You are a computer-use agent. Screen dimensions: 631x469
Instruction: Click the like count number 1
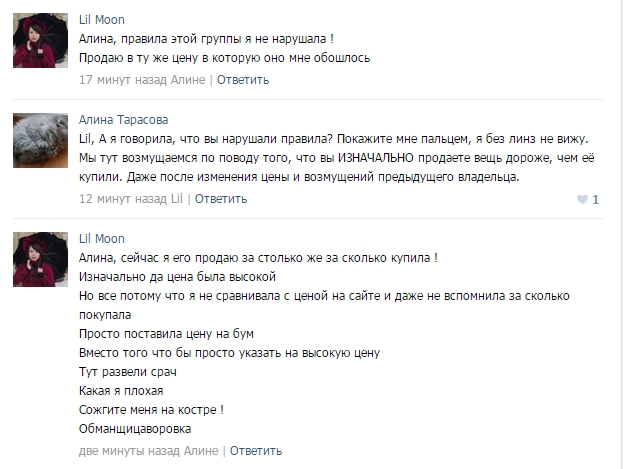pos(596,199)
